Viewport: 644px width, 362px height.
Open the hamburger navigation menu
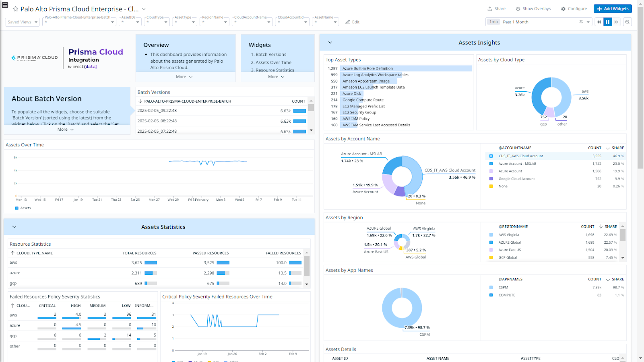(x=5, y=5)
